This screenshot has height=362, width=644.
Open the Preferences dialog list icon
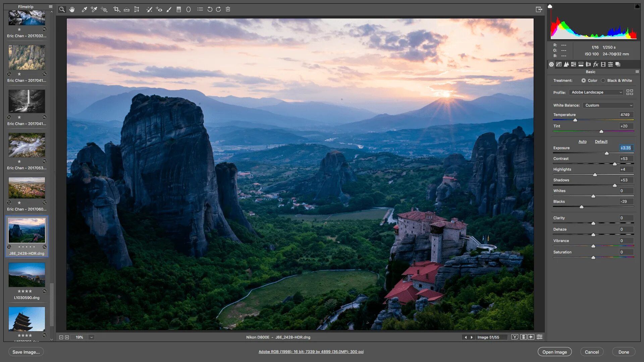200,9
